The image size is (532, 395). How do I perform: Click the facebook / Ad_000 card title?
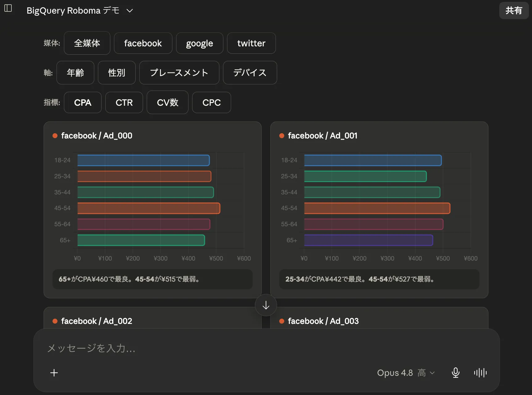click(x=97, y=136)
